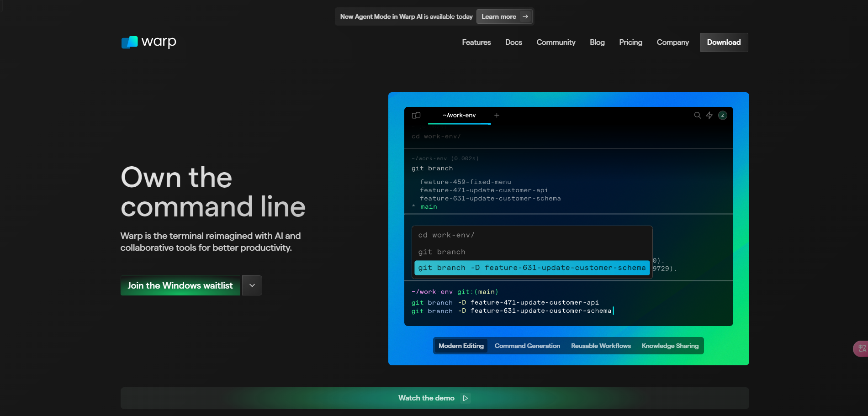The width and height of the screenshot is (868, 416).
Task: Click Join the Windows waitlist button
Action: click(x=180, y=285)
